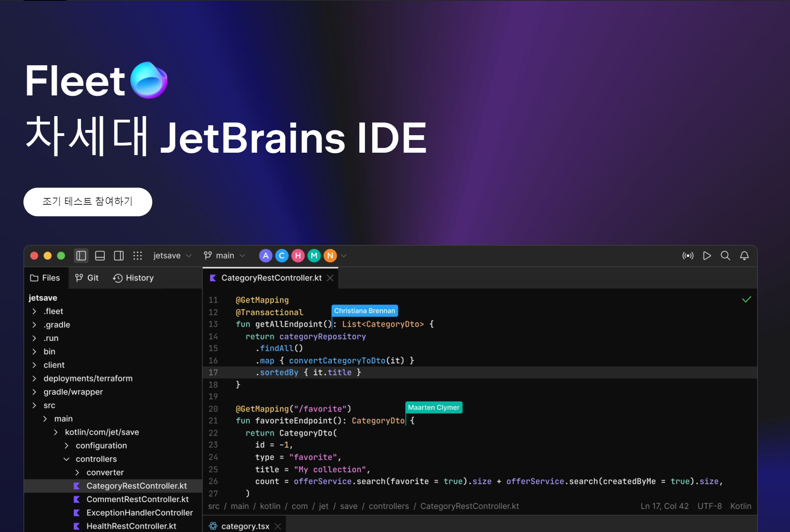Select collaborator avatar N
The width and height of the screenshot is (790, 532).
[330, 256]
